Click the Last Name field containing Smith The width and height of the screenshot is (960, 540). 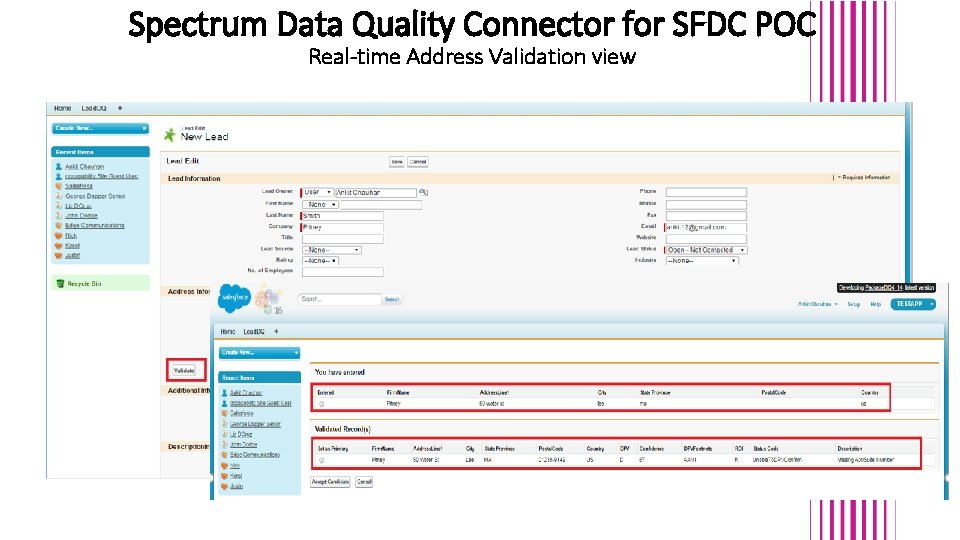(342, 216)
